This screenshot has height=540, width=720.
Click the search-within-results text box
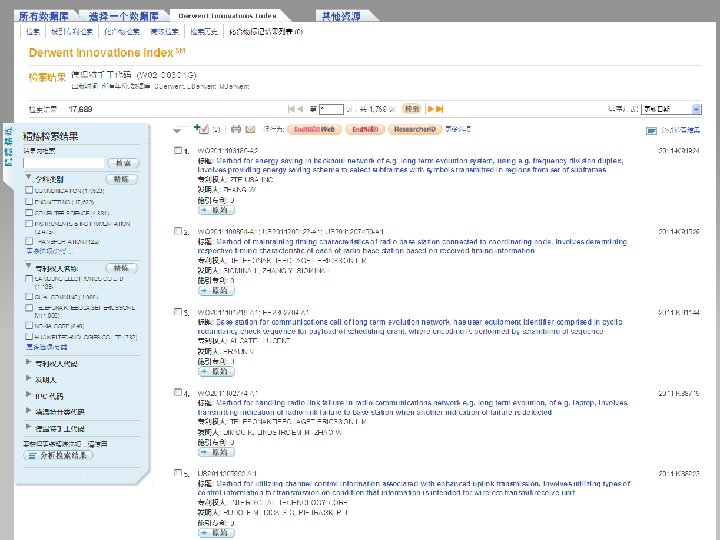(x=64, y=163)
